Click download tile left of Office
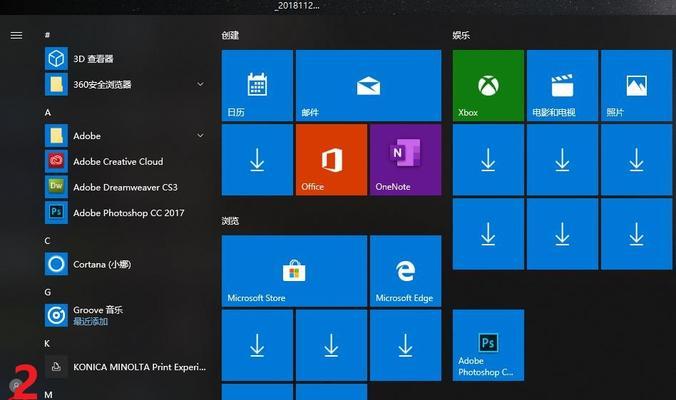The image size is (676, 400). tap(257, 159)
